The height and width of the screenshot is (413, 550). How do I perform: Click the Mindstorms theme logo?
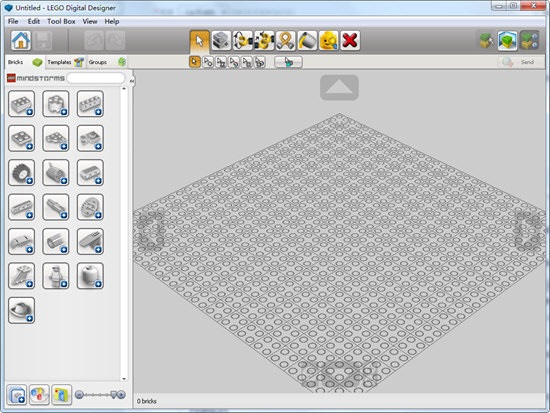point(36,78)
